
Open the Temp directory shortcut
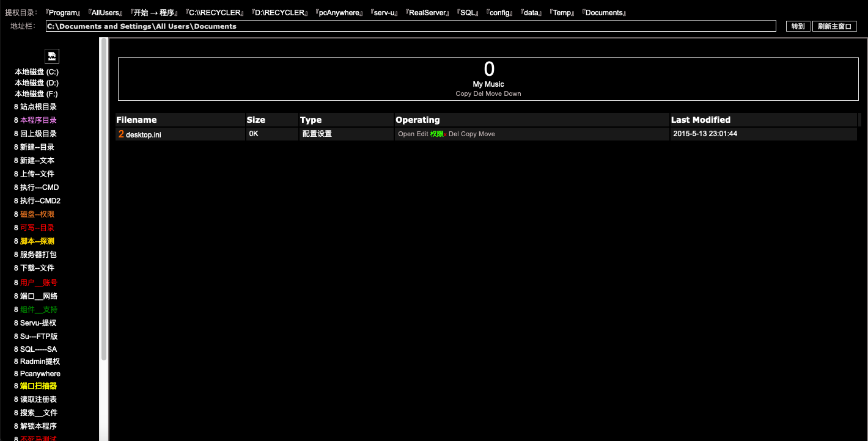tap(562, 13)
